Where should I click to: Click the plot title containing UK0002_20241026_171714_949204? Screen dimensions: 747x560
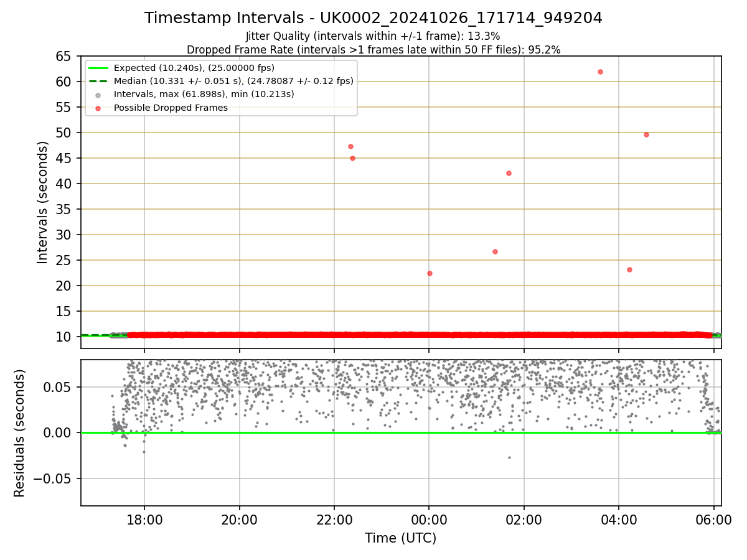click(x=374, y=18)
